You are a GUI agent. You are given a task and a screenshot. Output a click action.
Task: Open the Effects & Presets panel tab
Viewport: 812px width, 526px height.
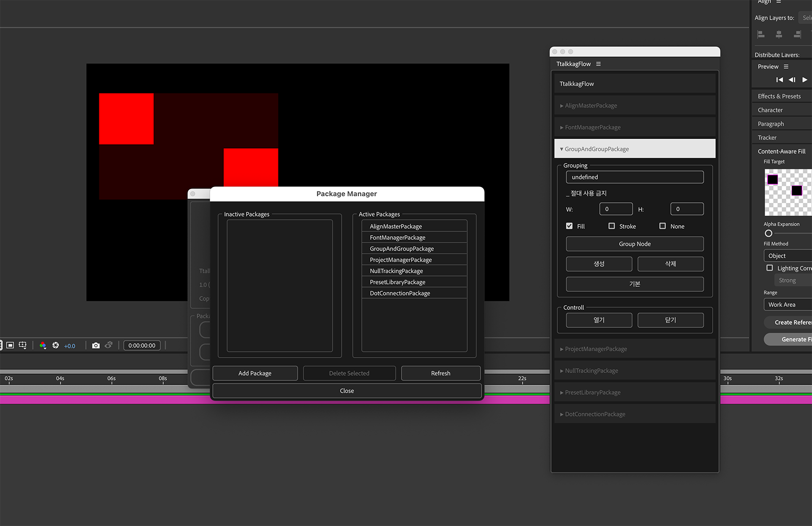(x=779, y=96)
